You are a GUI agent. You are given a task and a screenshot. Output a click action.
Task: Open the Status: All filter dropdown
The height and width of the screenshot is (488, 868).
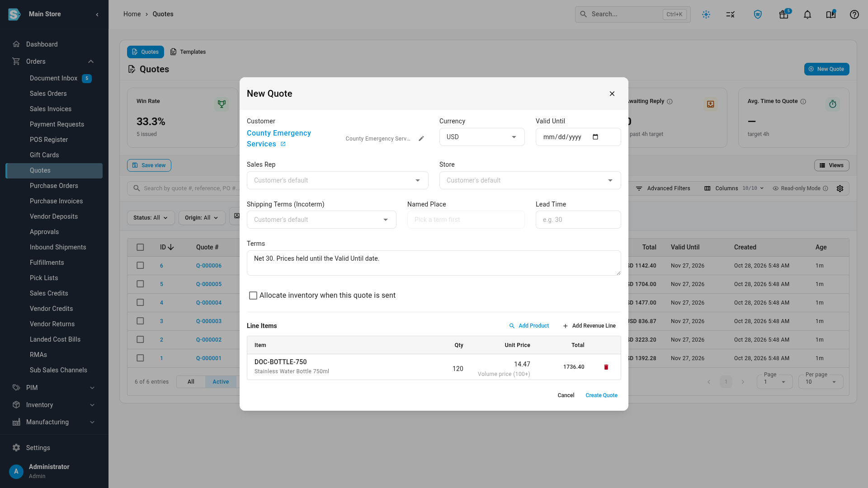(x=151, y=218)
